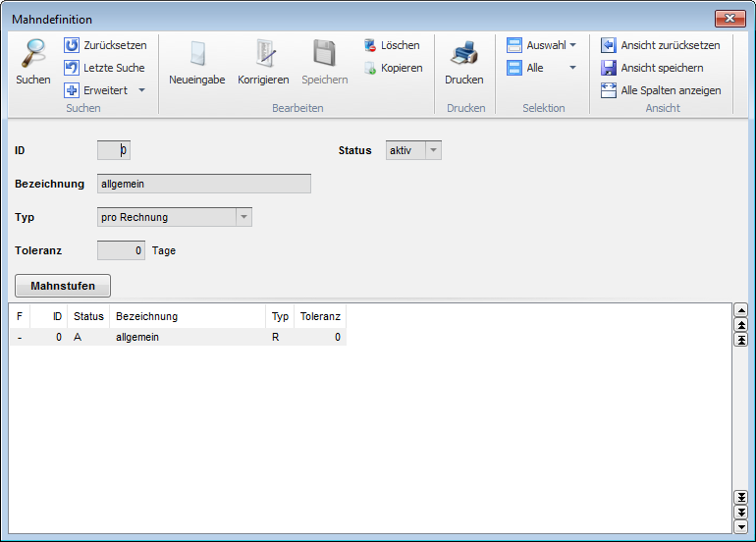Click the Mahnstufen button

63,286
